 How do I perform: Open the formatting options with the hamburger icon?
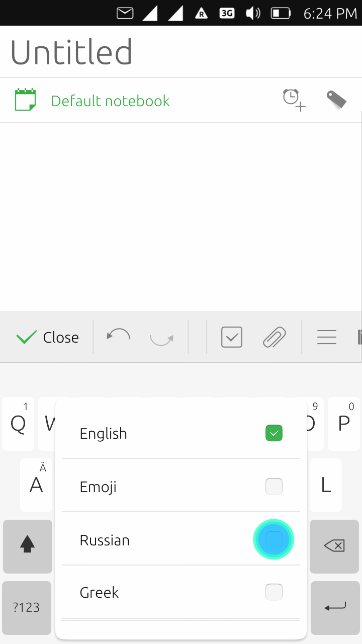coord(327,337)
